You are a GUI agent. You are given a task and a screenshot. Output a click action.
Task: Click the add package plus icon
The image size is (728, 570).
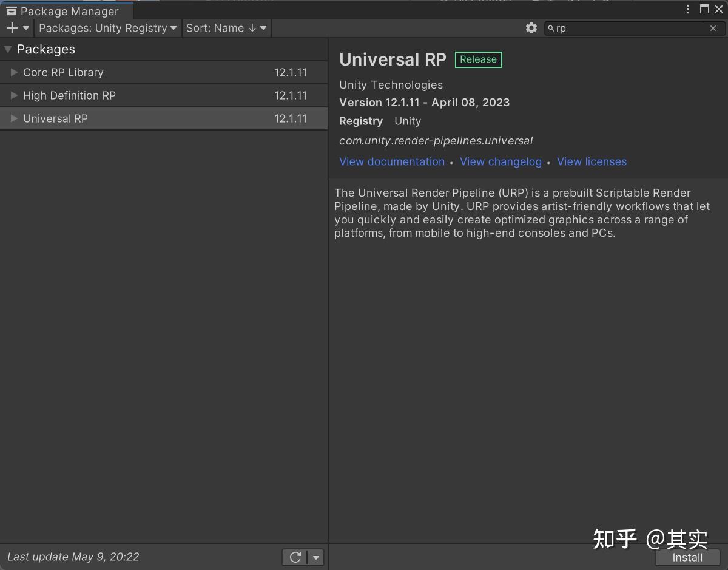click(x=11, y=28)
